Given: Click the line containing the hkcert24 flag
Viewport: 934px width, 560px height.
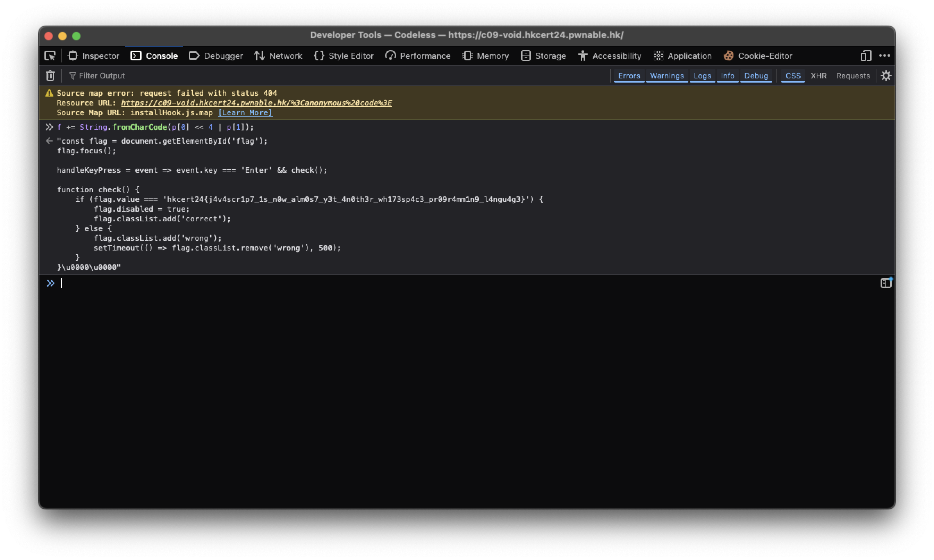Looking at the screenshot, I should point(309,199).
